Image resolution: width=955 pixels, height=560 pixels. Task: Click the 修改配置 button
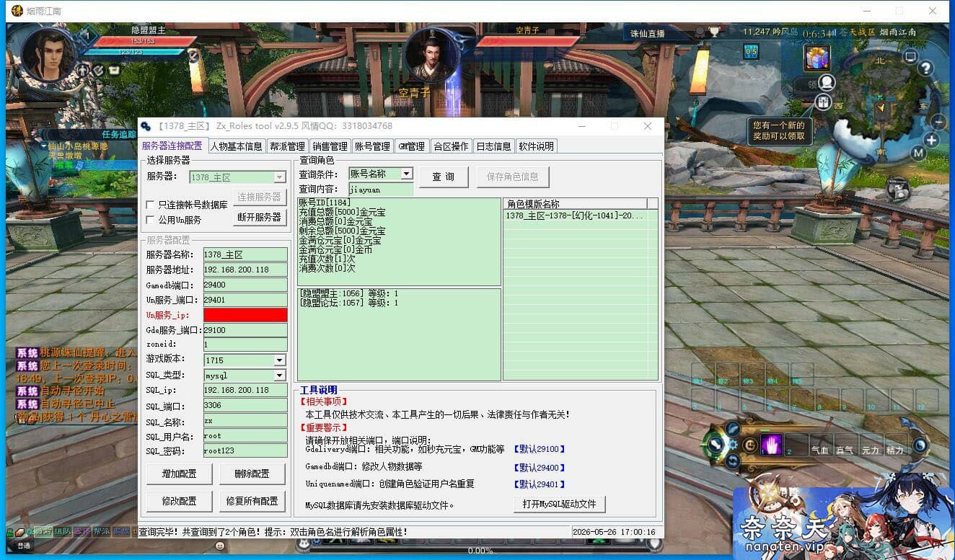point(179,501)
